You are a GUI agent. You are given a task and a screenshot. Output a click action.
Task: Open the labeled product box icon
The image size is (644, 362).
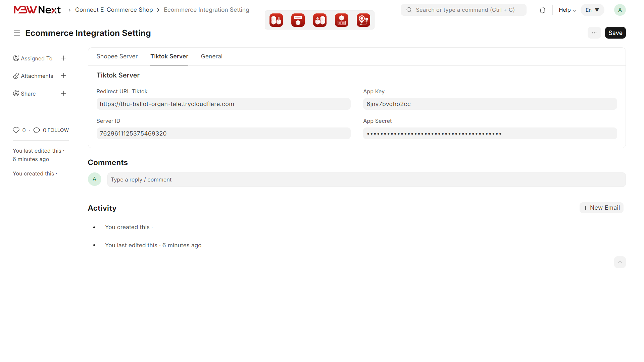(x=298, y=20)
